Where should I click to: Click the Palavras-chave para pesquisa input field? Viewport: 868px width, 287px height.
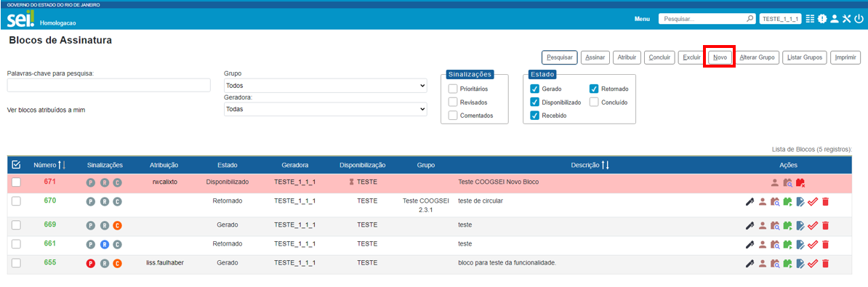point(108,85)
